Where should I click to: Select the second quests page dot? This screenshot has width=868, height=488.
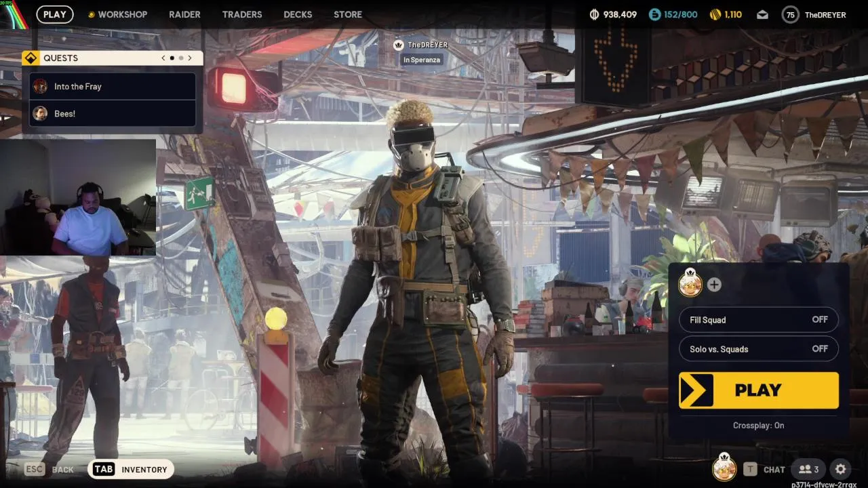pyautogui.click(x=181, y=58)
